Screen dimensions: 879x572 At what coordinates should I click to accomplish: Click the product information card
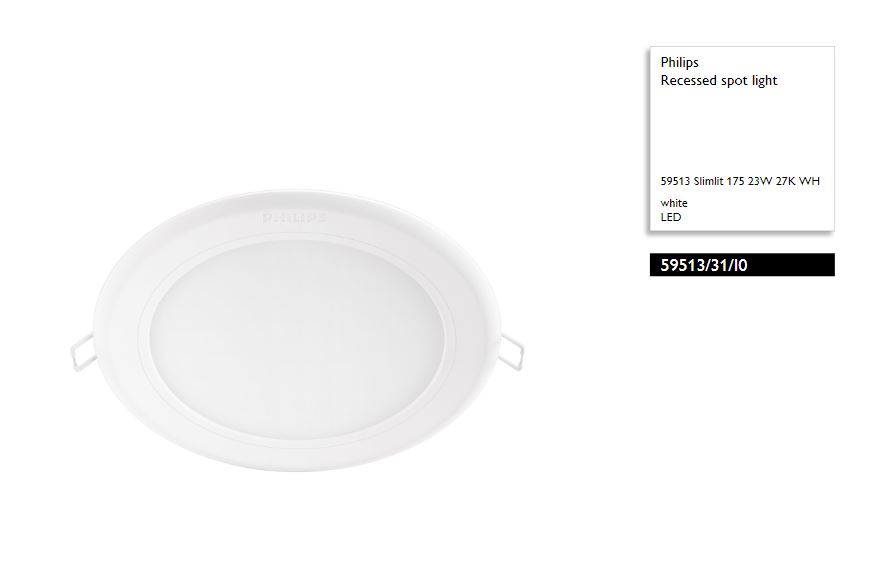point(742,139)
